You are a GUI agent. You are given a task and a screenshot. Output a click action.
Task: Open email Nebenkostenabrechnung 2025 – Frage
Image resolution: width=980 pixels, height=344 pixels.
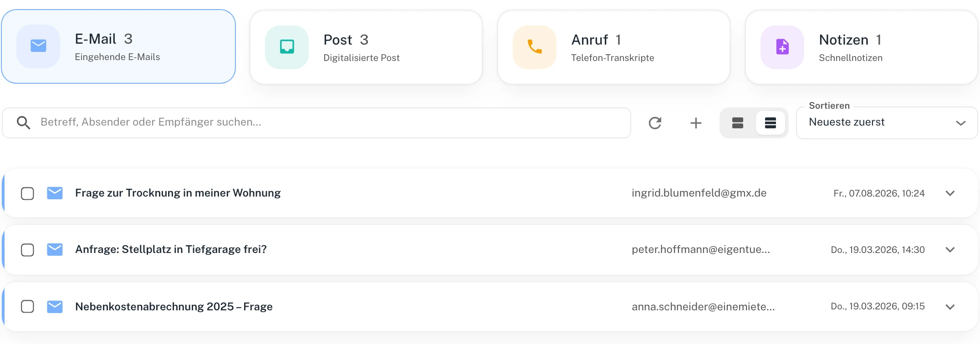[174, 307]
